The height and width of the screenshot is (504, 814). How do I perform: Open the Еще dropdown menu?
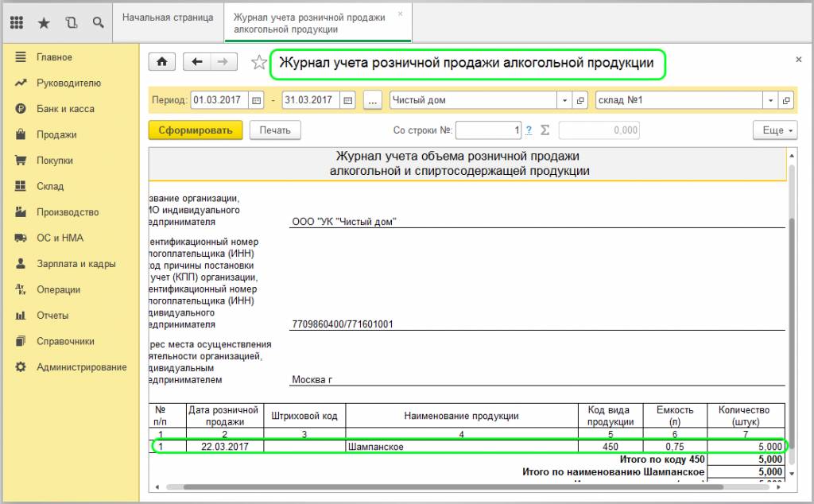[x=775, y=130]
